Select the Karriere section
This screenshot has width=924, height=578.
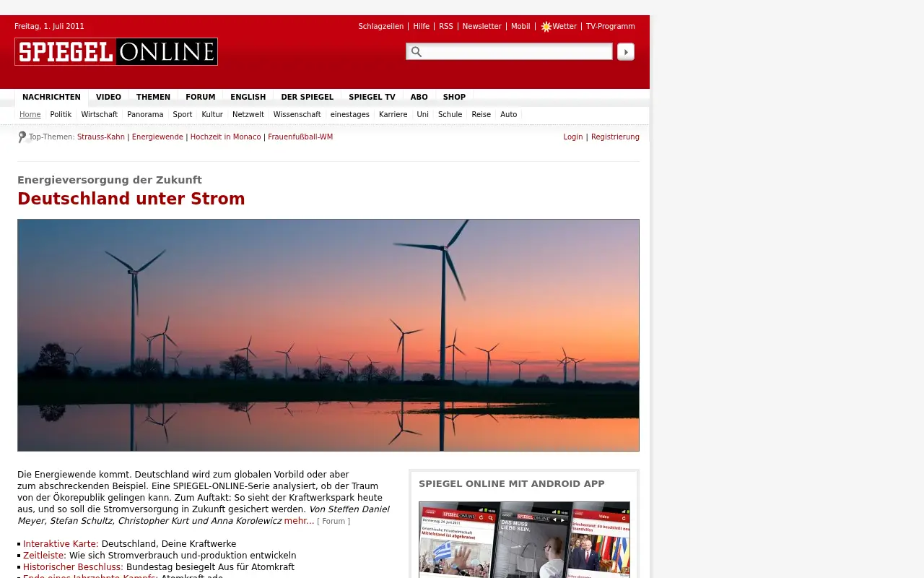pos(393,115)
